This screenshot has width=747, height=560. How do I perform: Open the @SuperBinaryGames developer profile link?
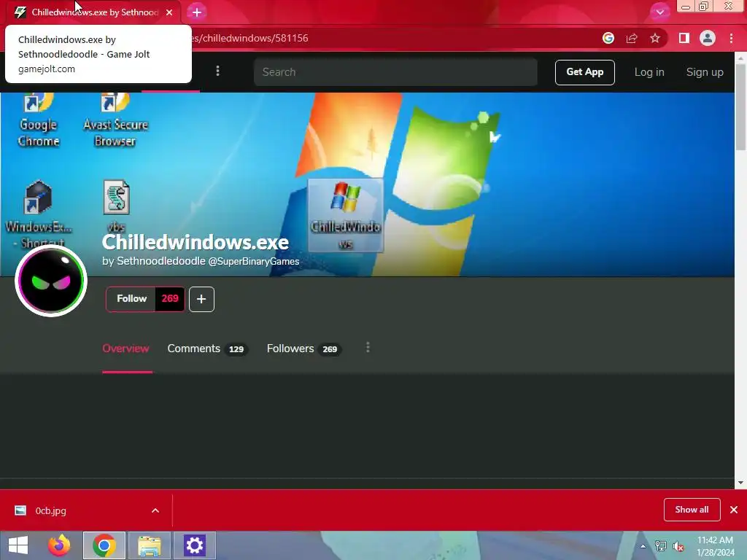pyautogui.click(x=254, y=262)
